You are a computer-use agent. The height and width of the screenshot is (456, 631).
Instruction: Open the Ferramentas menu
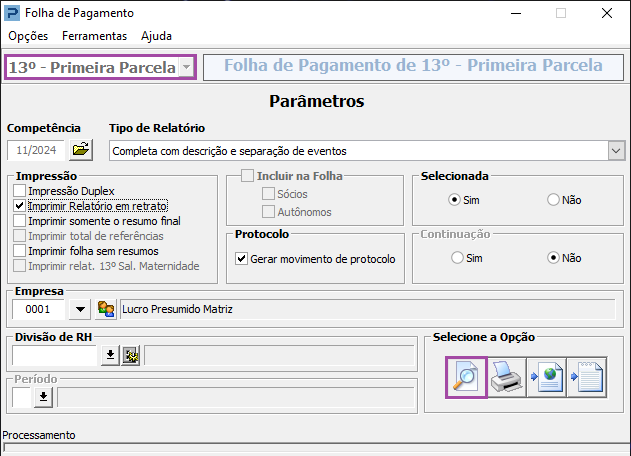pos(95,36)
